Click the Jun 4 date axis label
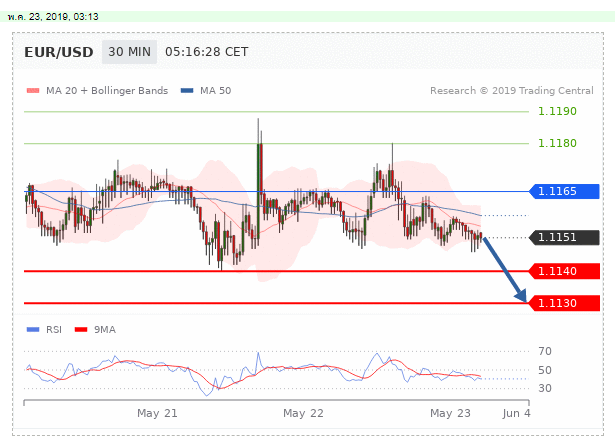 coord(516,413)
